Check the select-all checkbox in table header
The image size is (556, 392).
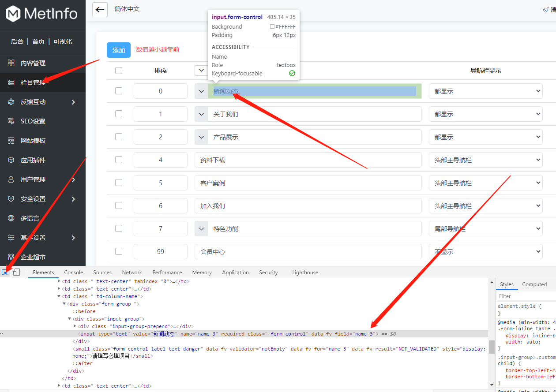[118, 71]
